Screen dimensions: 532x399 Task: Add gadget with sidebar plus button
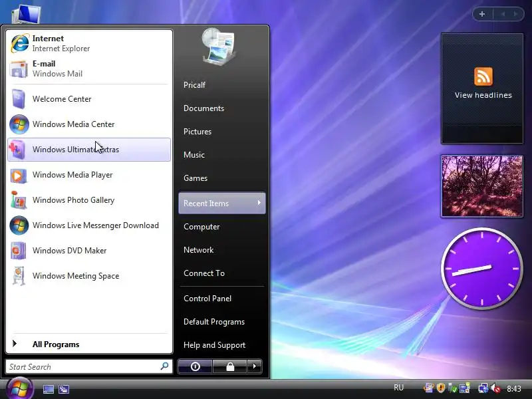point(482,14)
